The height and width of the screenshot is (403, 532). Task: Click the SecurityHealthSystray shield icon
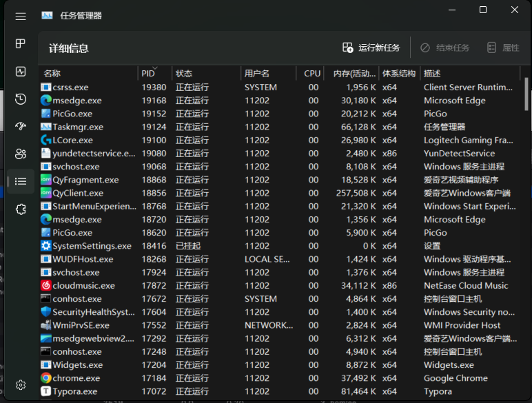(45, 312)
